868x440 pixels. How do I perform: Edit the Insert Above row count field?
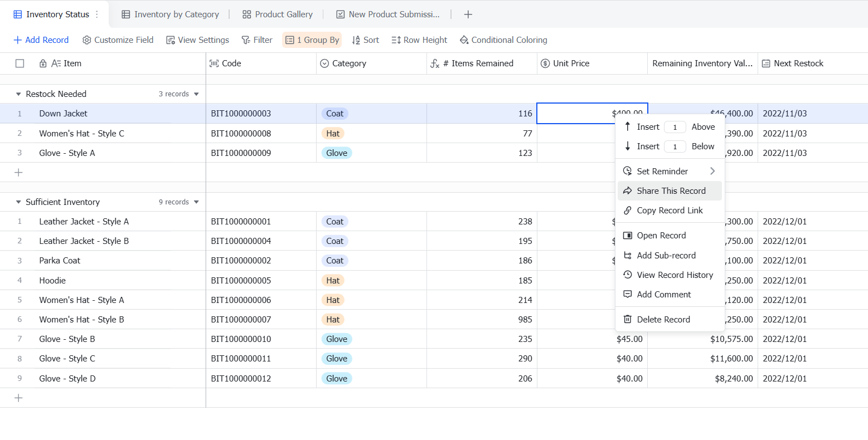(x=675, y=127)
